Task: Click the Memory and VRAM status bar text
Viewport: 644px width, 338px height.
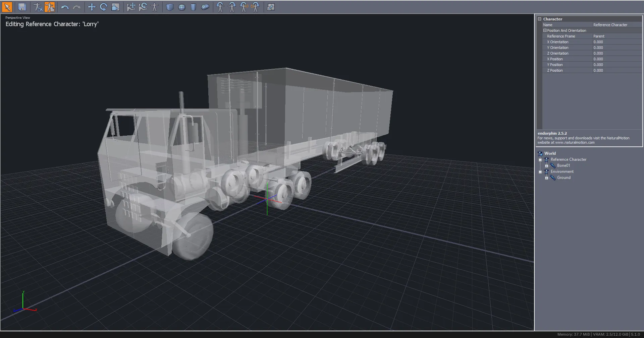Action: (598, 334)
